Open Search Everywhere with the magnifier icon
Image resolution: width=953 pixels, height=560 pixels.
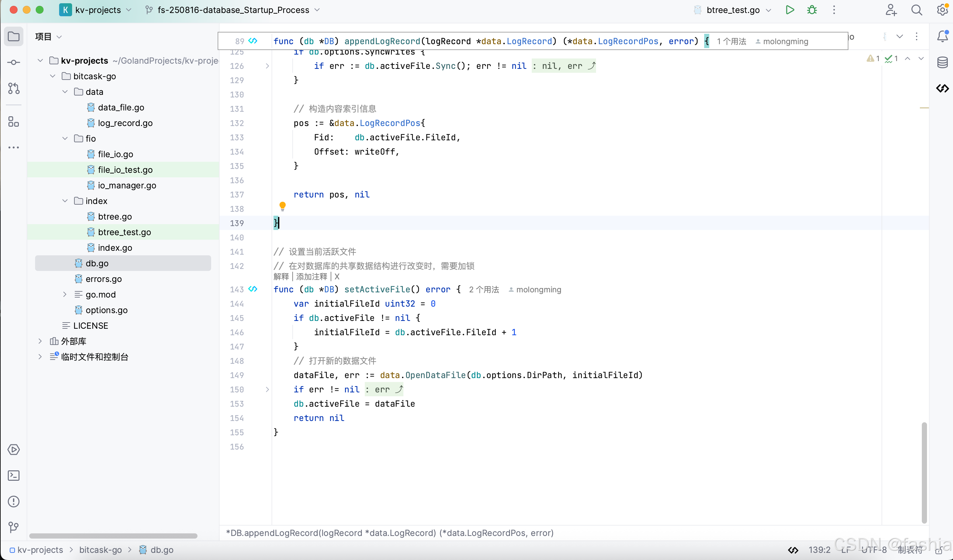(917, 10)
